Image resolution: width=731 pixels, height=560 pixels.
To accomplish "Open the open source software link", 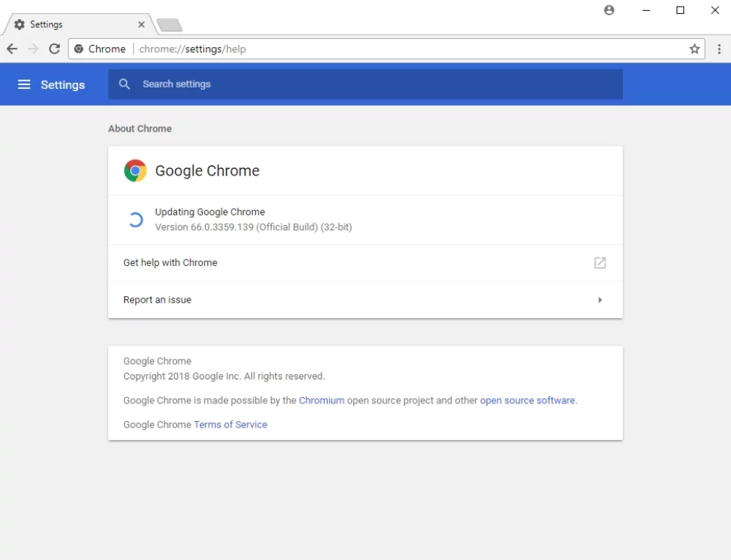I will (x=527, y=401).
